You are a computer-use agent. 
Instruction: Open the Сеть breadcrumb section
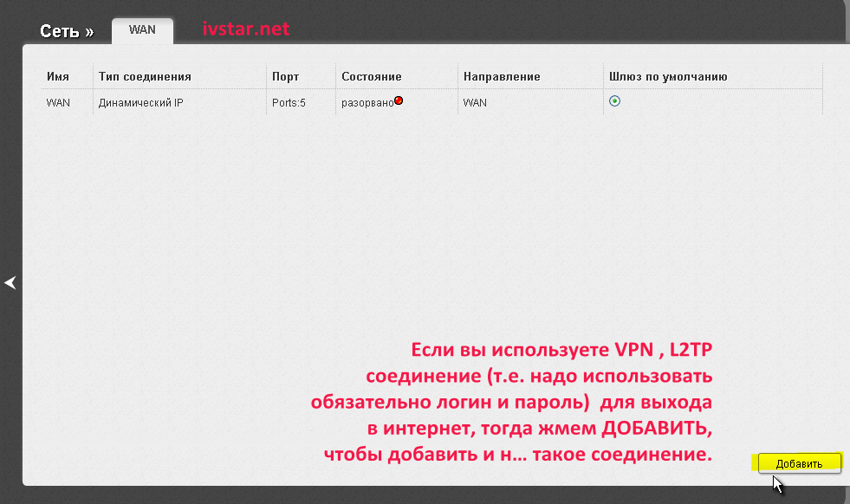click(x=60, y=31)
